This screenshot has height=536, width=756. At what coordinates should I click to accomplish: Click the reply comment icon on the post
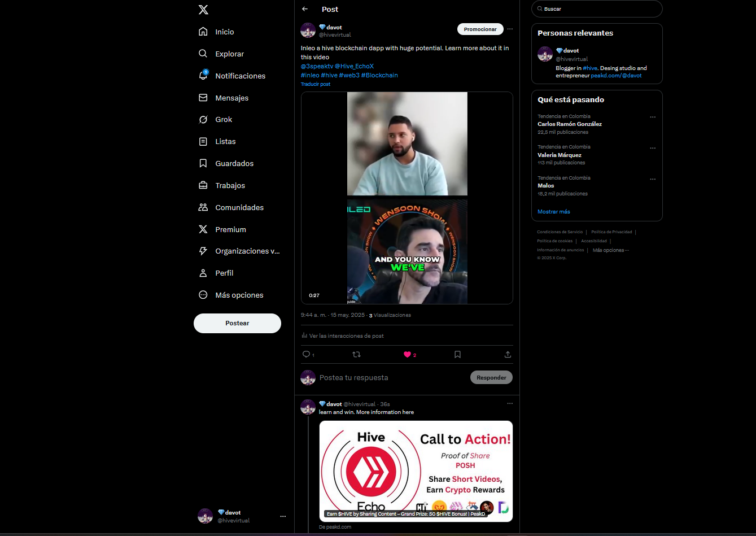coord(307,354)
